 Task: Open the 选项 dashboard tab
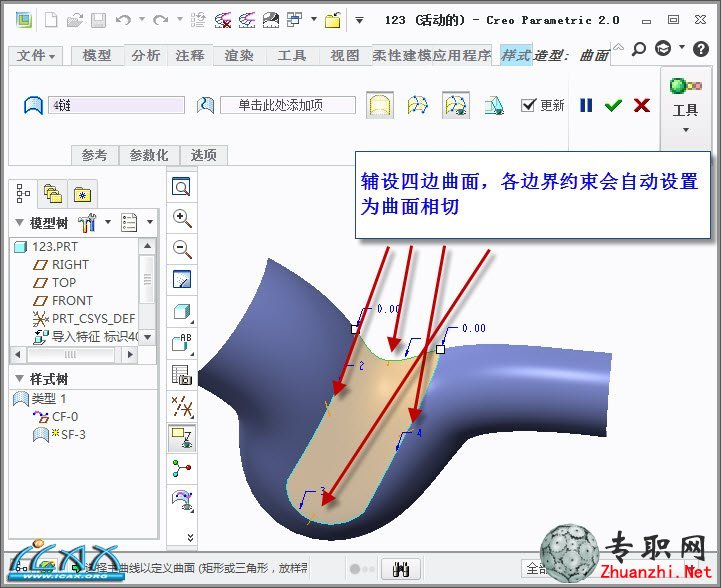[204, 155]
